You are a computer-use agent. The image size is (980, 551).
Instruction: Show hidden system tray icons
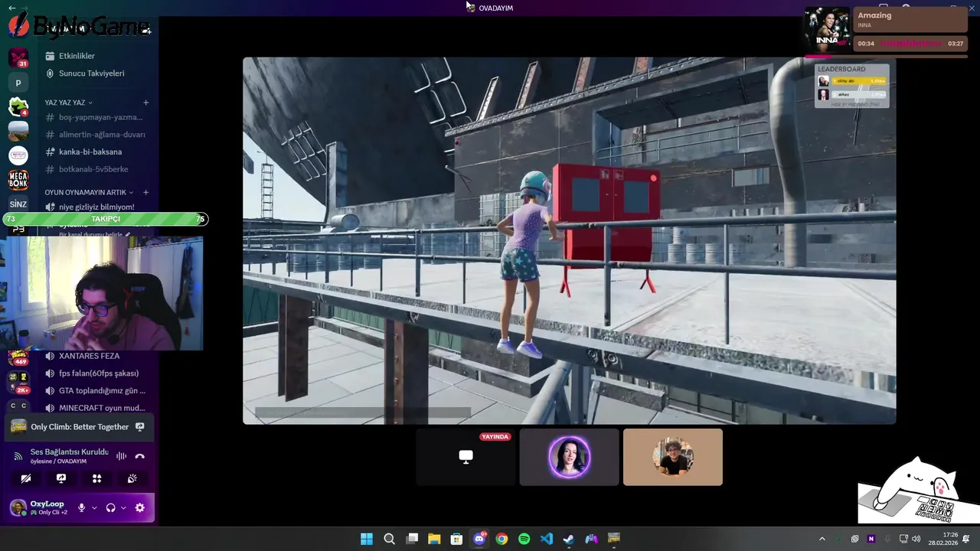(822, 539)
